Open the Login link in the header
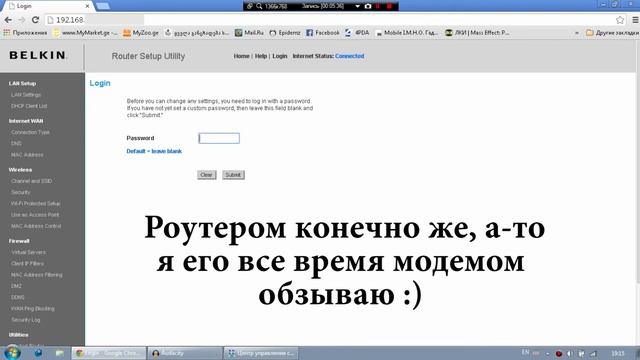 (x=280, y=56)
